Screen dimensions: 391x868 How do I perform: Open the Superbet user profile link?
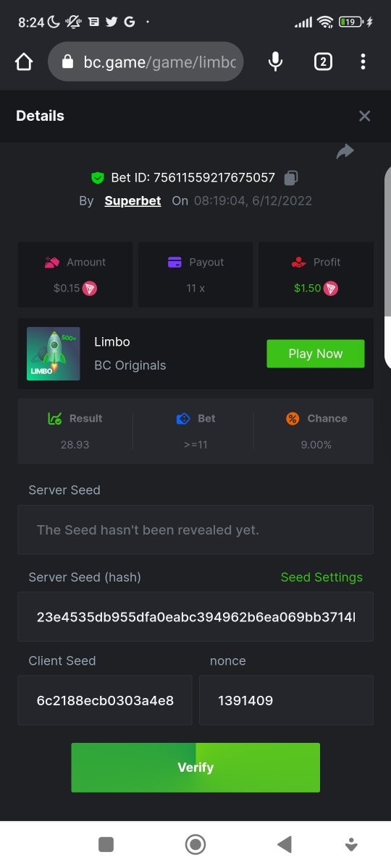tap(133, 200)
